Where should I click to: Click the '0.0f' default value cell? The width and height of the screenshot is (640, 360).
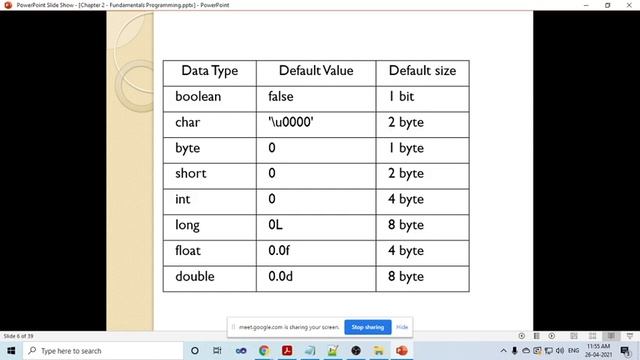coord(316,253)
